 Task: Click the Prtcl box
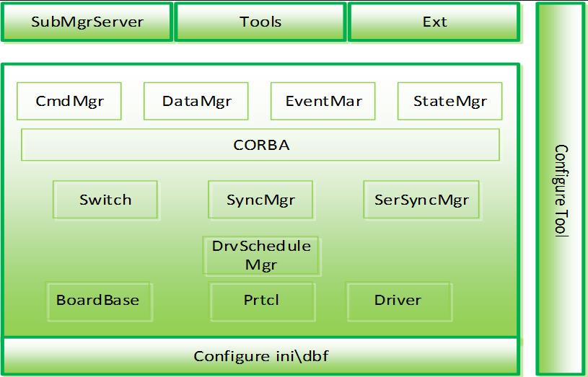pyautogui.click(x=262, y=302)
